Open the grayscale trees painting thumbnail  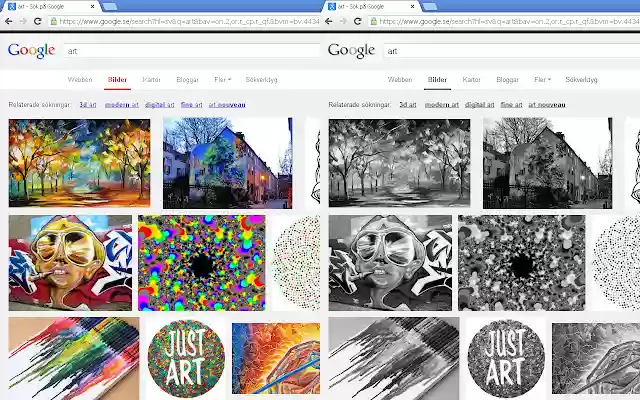[x=399, y=163]
